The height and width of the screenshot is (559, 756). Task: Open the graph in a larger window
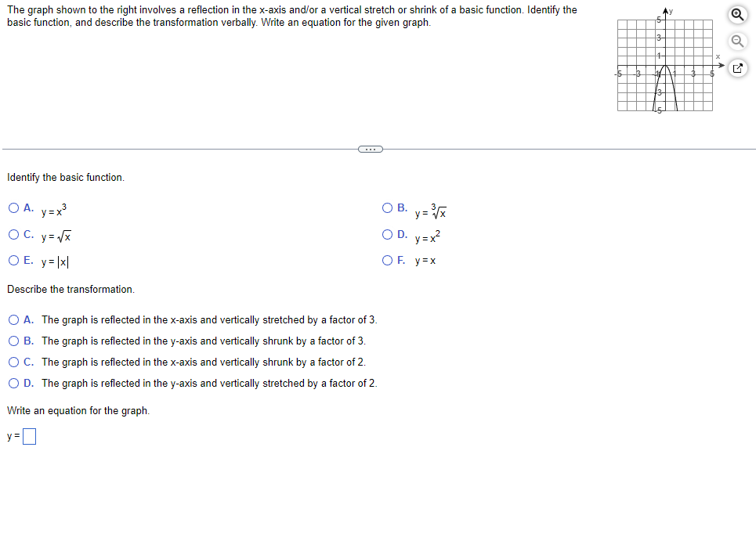[737, 68]
